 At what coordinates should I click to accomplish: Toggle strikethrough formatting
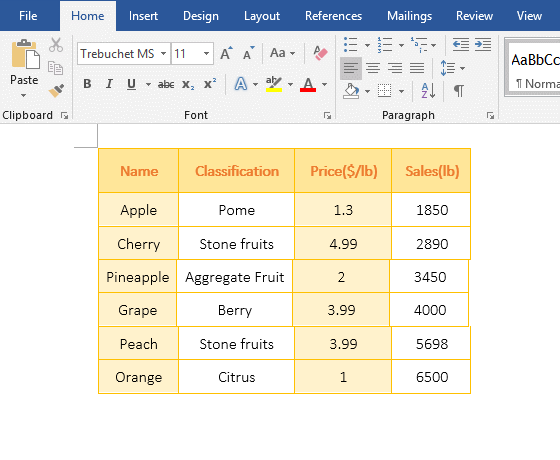166,85
